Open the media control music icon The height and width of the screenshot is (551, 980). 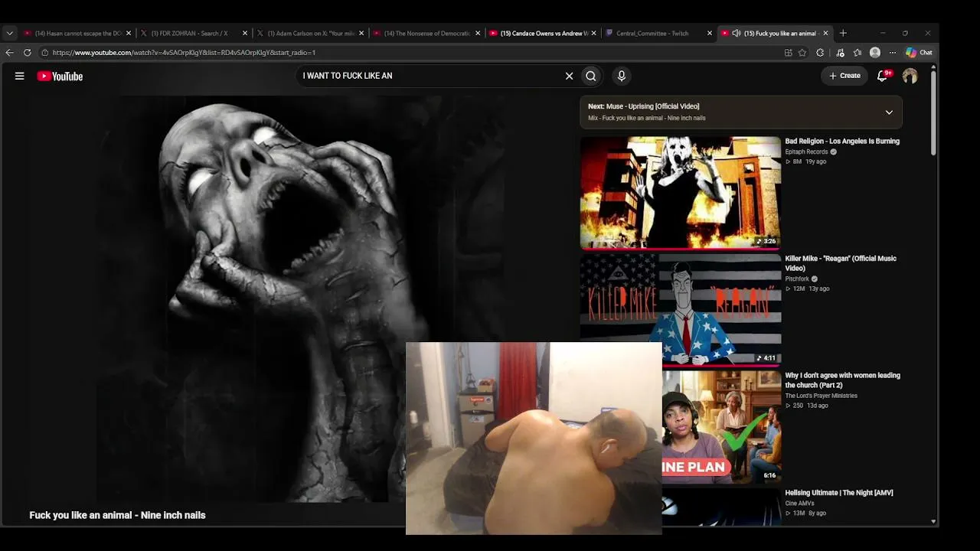pos(841,53)
